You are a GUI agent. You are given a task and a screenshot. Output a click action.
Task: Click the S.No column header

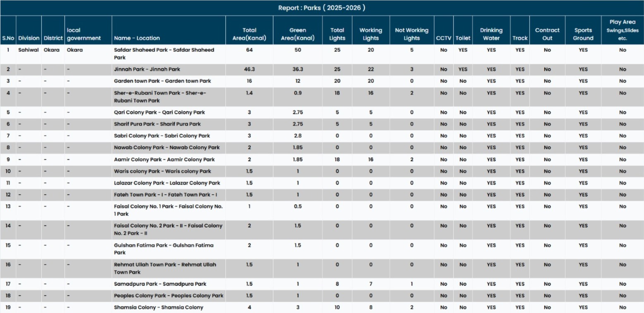coord(8,38)
